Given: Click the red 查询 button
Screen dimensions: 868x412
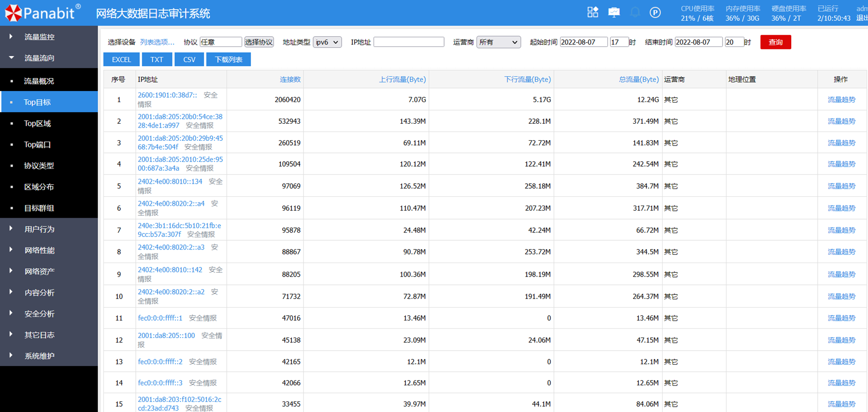Looking at the screenshot, I should pyautogui.click(x=775, y=42).
